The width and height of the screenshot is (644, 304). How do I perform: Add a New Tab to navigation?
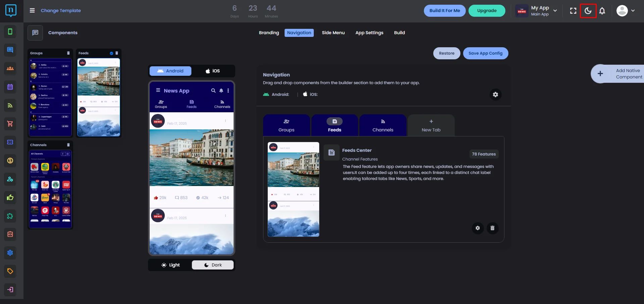[x=431, y=125]
